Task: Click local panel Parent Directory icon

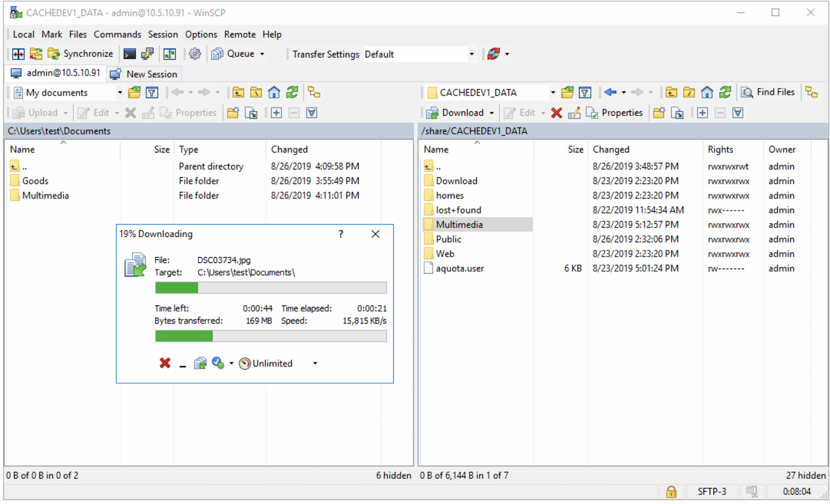Action: 238,93
